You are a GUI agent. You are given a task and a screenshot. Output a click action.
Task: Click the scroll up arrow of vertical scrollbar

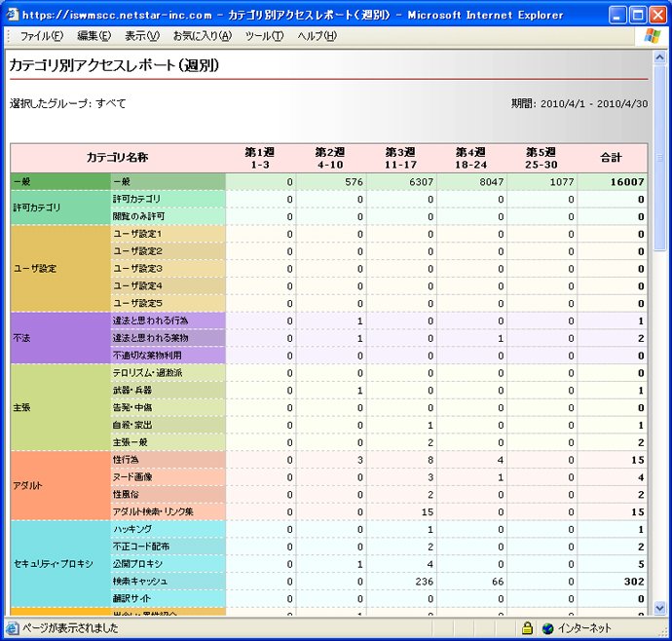click(x=659, y=57)
